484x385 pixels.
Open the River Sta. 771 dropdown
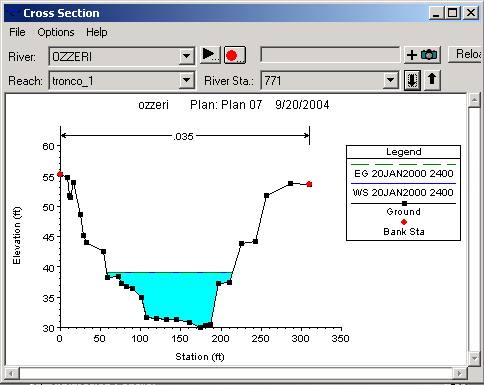click(390, 81)
